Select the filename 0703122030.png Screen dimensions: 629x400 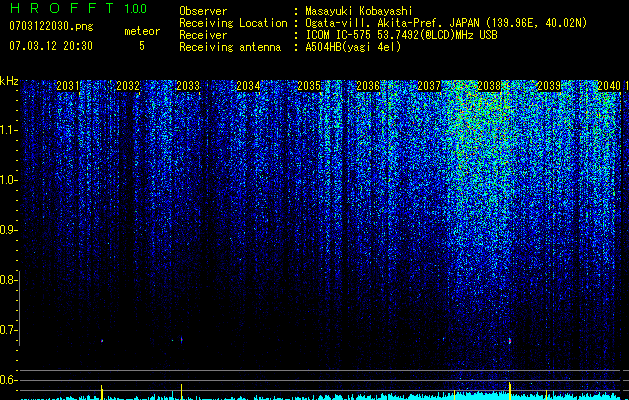51,26
